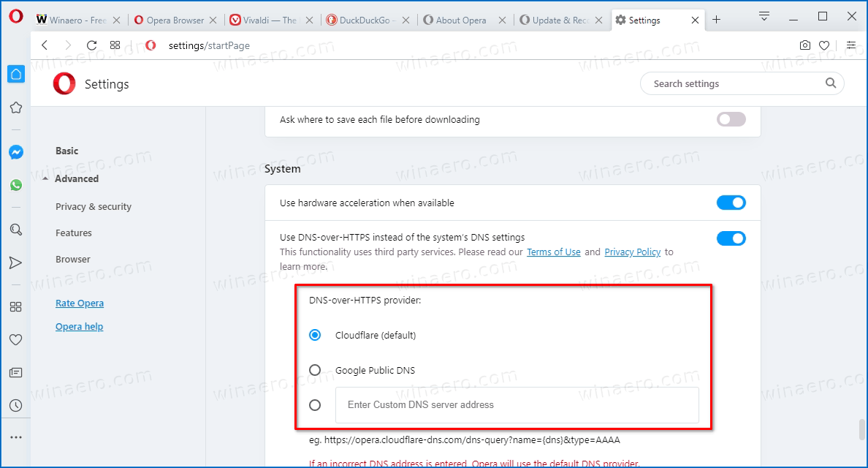This screenshot has height=468, width=868.
Task: Open the Terms of Use link
Action: pyautogui.click(x=553, y=252)
